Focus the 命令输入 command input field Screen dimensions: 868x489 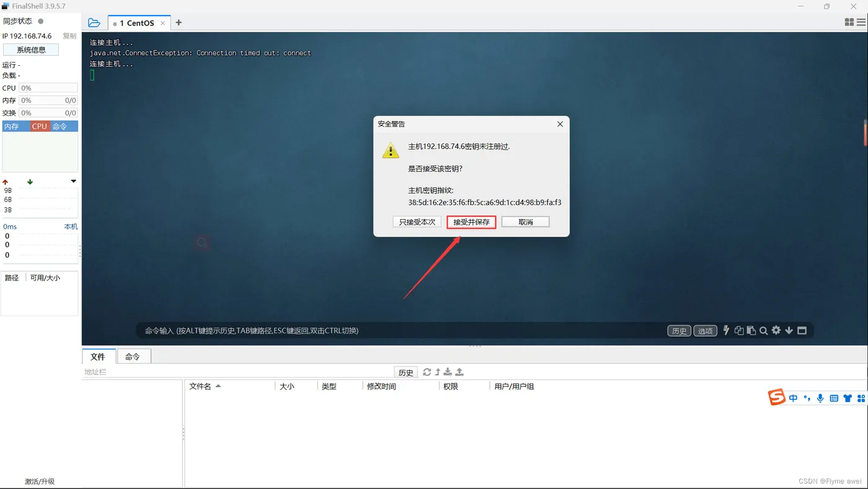pos(400,331)
